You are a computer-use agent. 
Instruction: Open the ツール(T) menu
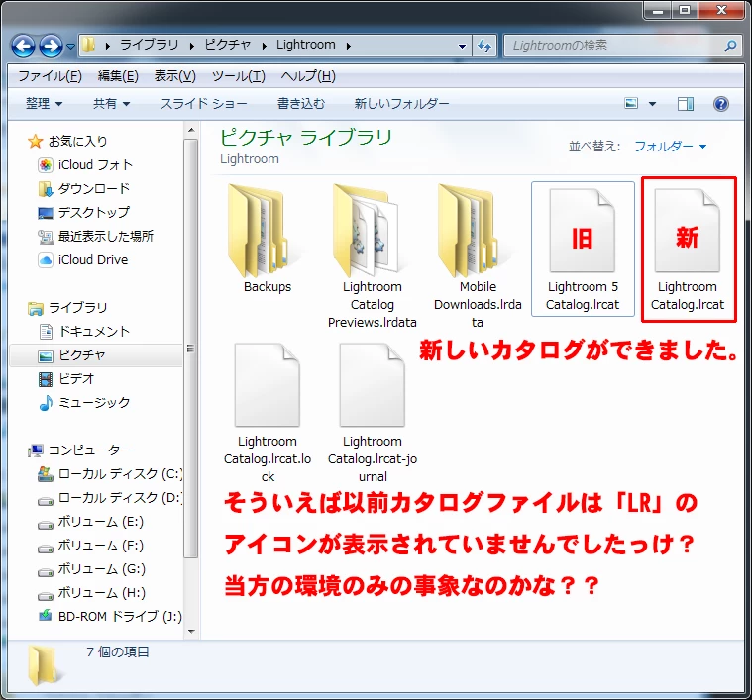pos(239,76)
